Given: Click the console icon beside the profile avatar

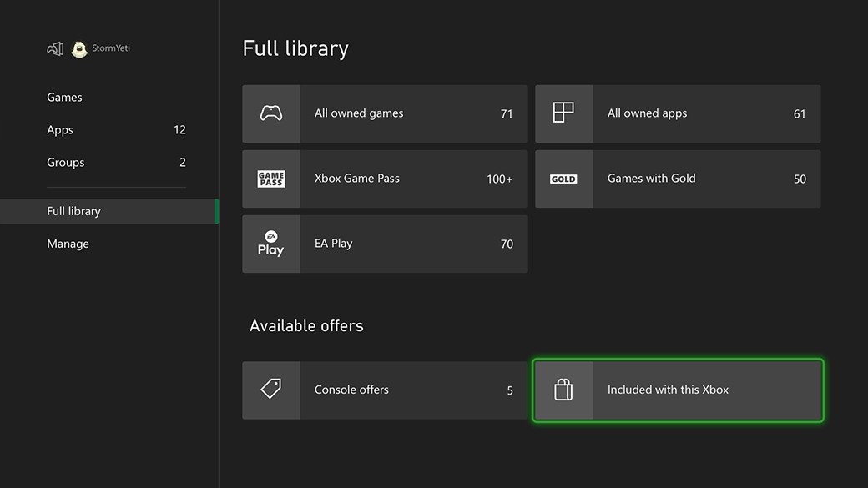Looking at the screenshot, I should coord(55,49).
